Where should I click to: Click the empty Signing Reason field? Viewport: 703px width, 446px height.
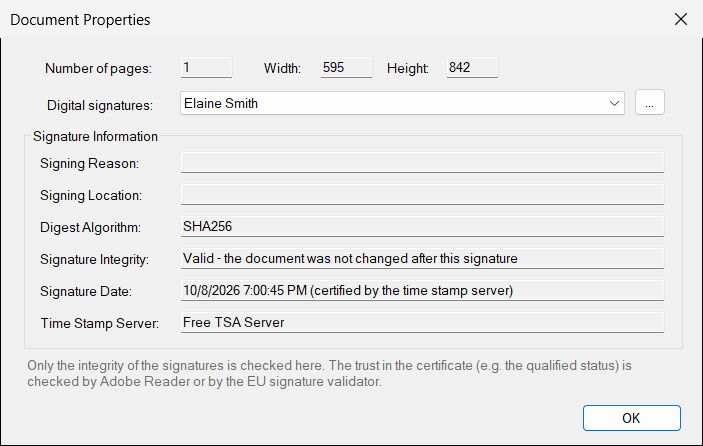[422, 162]
